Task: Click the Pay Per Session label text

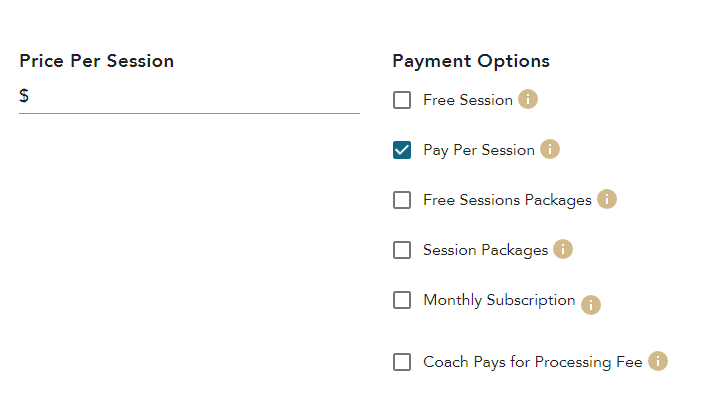Action: pyautogui.click(x=479, y=150)
